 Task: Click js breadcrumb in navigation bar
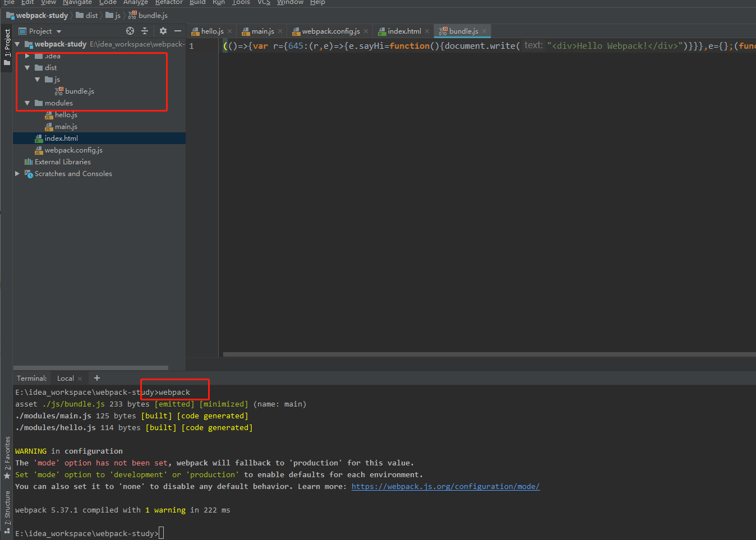113,16
